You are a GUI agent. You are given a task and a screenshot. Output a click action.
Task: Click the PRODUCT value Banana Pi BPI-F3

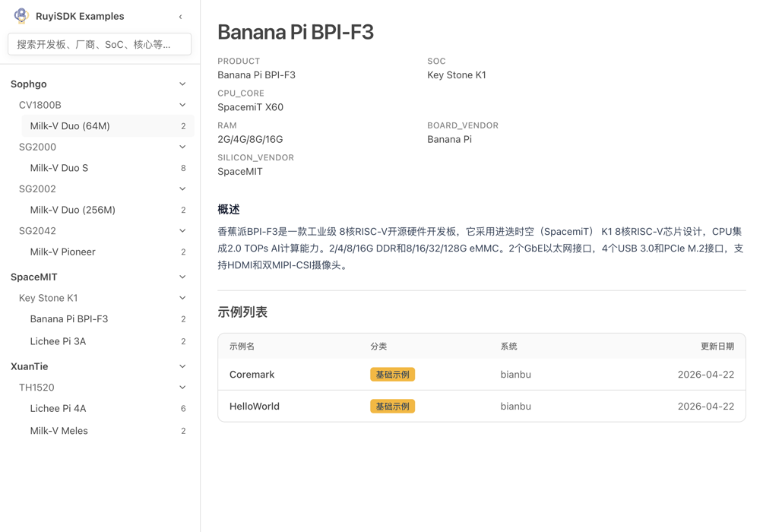tap(256, 75)
